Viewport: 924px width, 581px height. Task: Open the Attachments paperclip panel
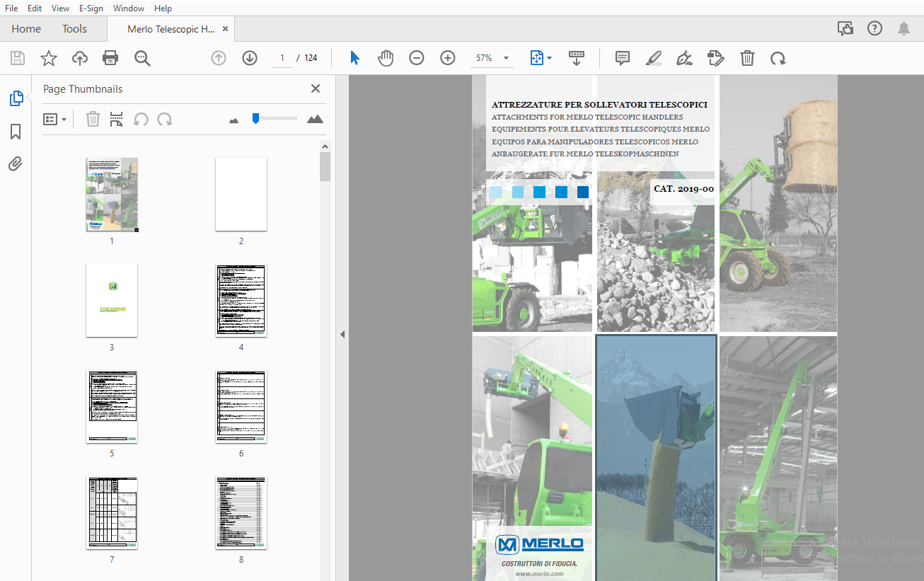coord(16,164)
